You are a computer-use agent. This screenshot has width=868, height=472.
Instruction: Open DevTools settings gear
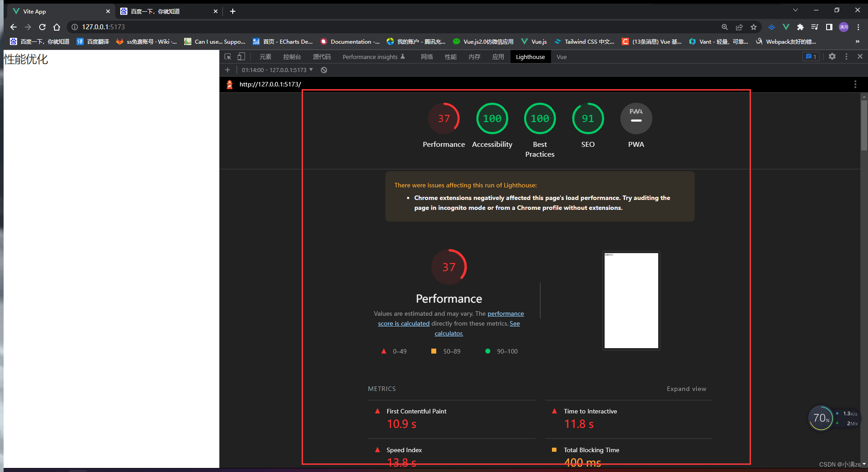coord(832,57)
